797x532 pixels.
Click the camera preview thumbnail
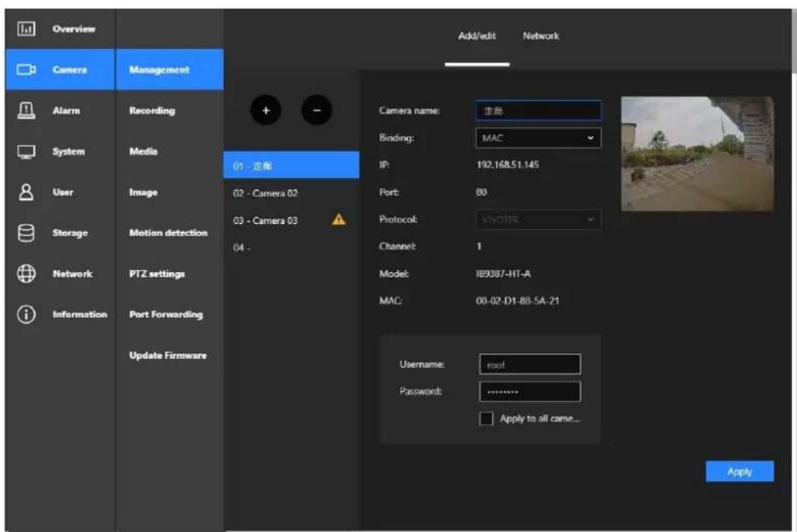[x=697, y=154]
